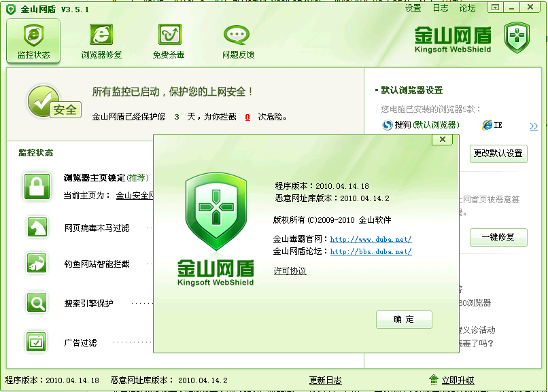
Task: Click the status bar 程序版本 2010.04.14.18 text
Action: click(52, 380)
